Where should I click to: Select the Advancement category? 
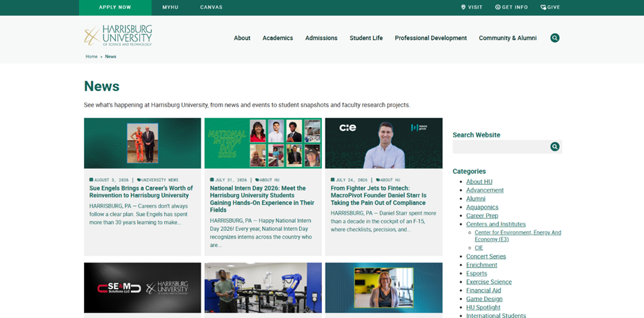[x=485, y=190]
